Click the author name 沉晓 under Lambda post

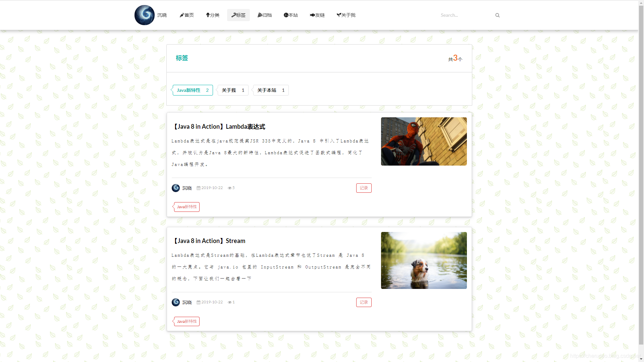coord(187,188)
